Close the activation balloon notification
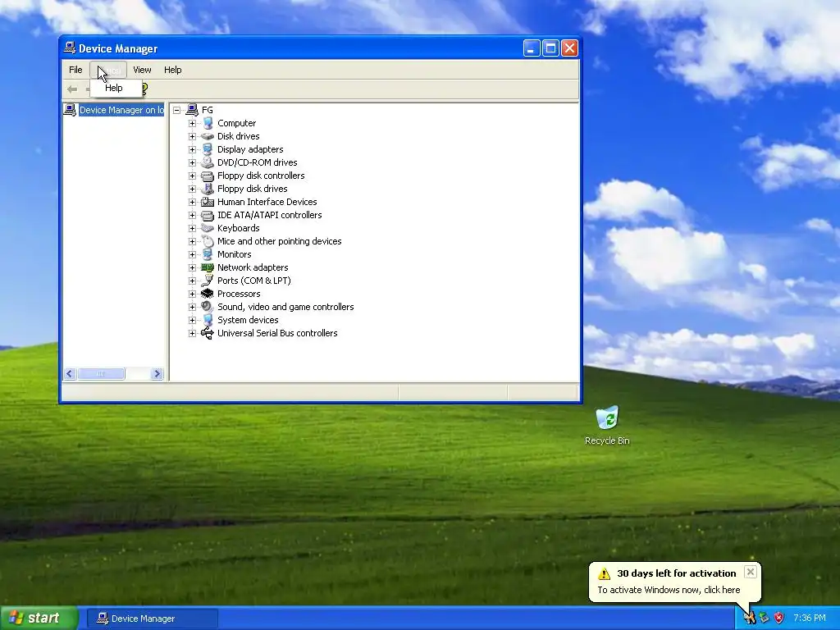Screen dimensions: 840x630 (751, 572)
